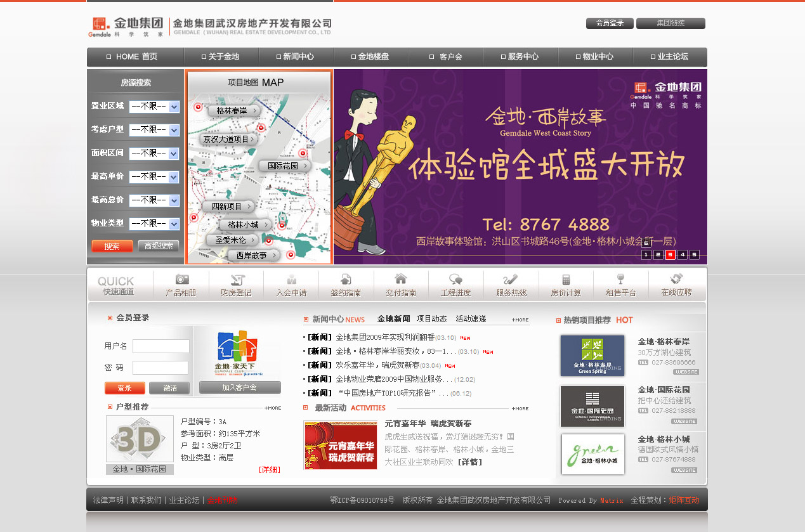805x532 pixels.
Task: Open the 面积区间 dropdown
Action: tap(154, 153)
